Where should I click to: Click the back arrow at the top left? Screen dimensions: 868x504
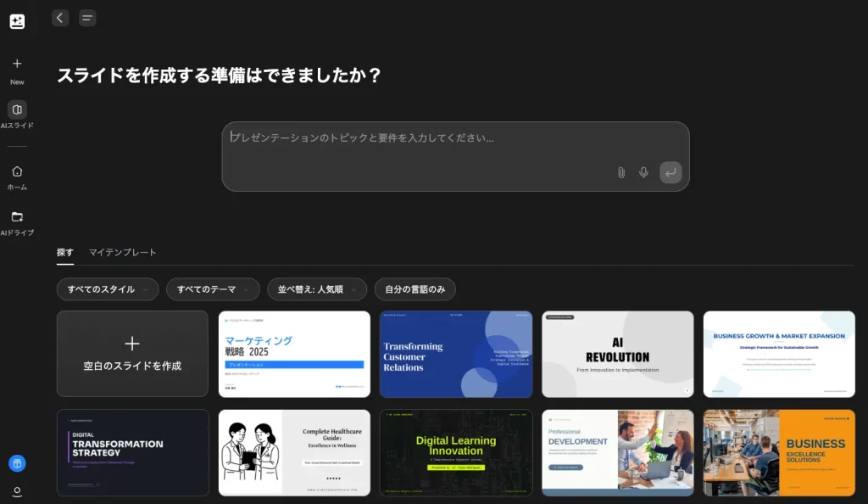pos(59,17)
